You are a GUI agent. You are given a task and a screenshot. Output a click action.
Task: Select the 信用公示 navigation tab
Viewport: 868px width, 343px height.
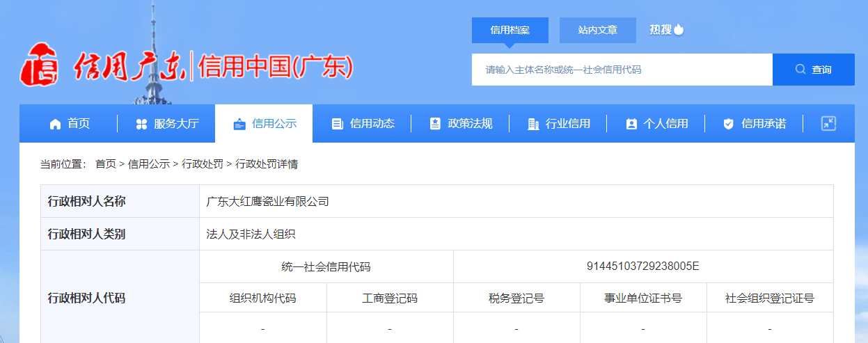pyautogui.click(x=264, y=124)
